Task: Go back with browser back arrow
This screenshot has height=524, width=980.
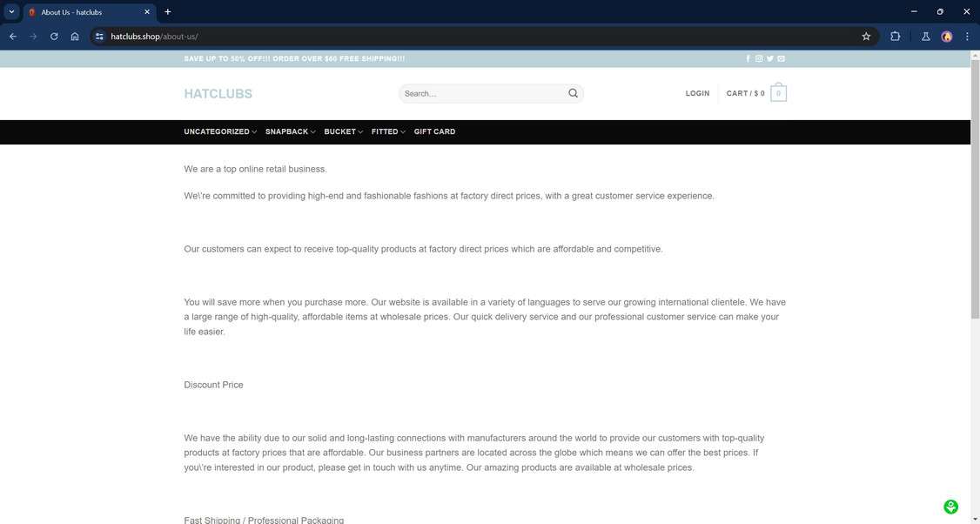Action: coord(12,37)
